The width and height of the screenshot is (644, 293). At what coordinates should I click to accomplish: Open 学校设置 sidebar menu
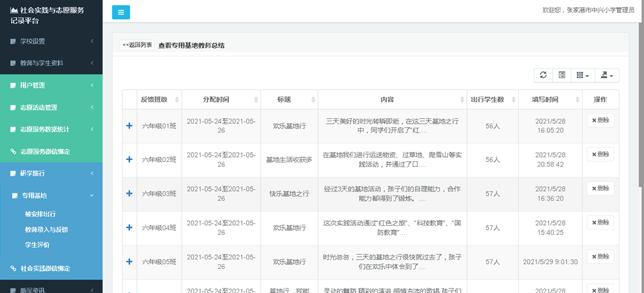click(52, 41)
